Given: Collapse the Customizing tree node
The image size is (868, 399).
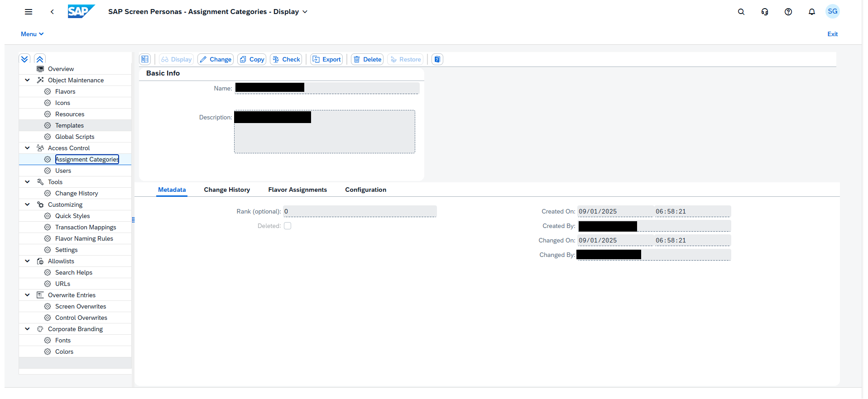Looking at the screenshot, I should pyautogui.click(x=27, y=204).
